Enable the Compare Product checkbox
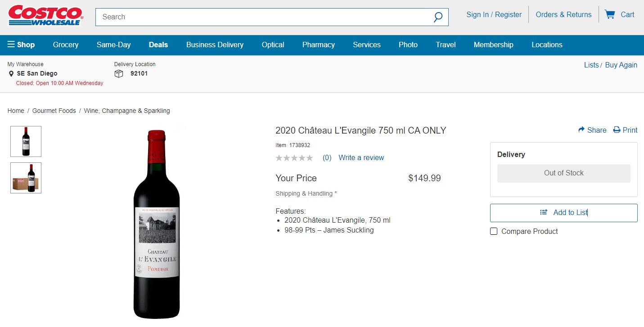The image size is (644, 327). pos(494,231)
